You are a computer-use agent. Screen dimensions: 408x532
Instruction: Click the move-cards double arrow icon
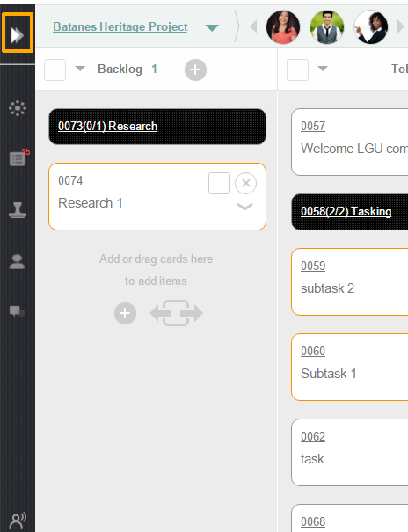point(177,313)
